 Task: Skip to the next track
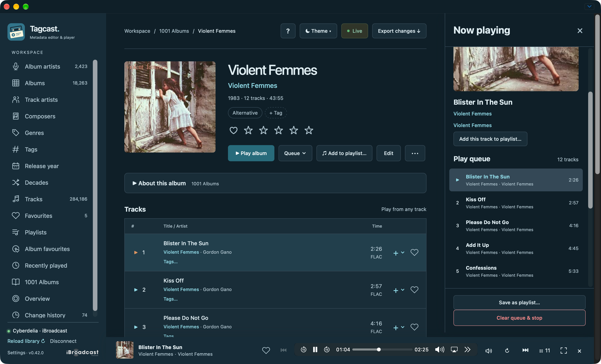click(525, 350)
